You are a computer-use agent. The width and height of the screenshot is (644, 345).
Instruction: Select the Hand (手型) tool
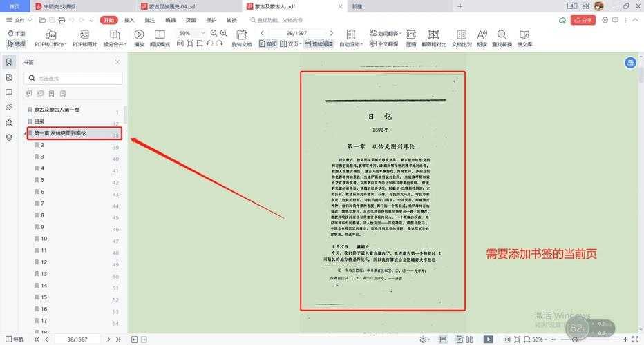pyautogui.click(x=17, y=33)
